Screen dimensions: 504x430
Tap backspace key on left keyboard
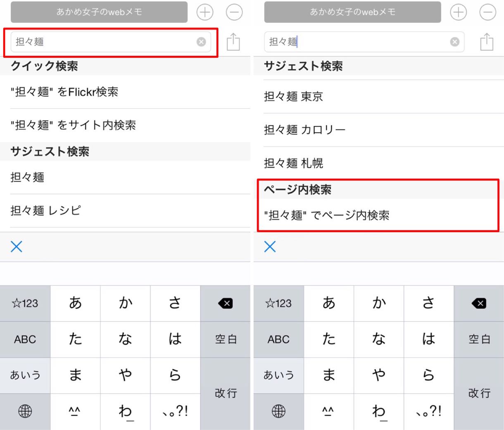[226, 304]
